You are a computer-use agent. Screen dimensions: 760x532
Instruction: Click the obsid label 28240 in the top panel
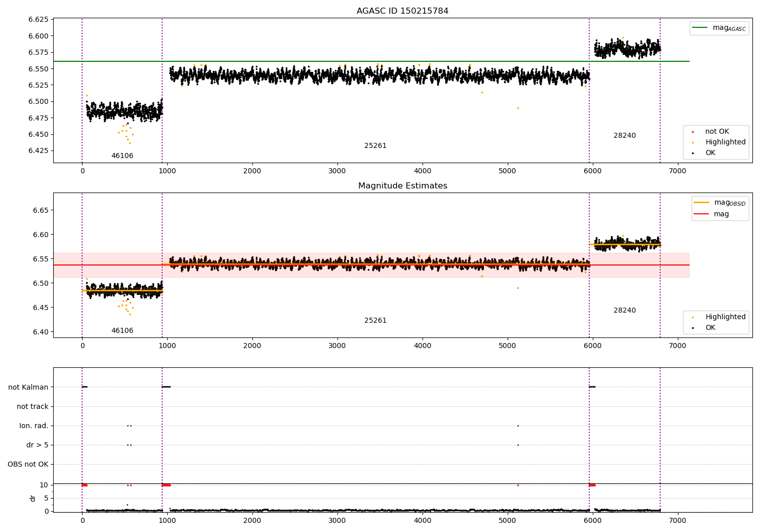625,136
